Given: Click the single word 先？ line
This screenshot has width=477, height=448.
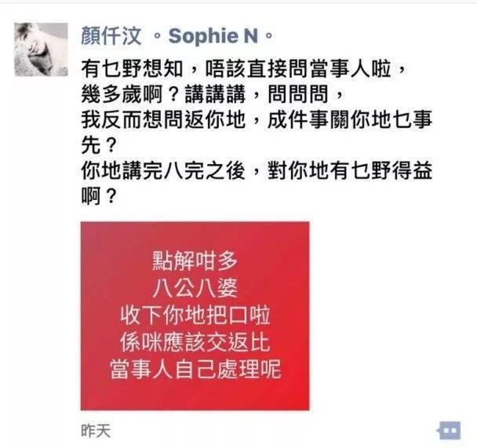Looking at the screenshot, I should point(99,145).
